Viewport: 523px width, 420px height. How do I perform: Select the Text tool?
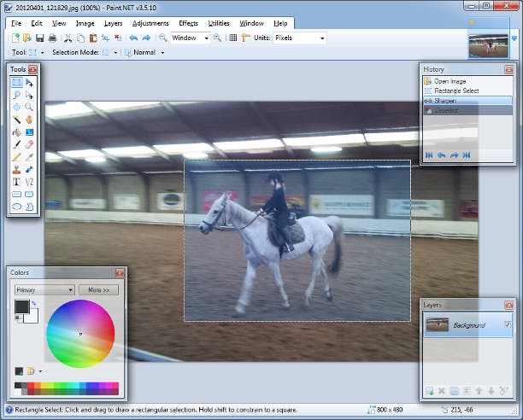point(17,182)
